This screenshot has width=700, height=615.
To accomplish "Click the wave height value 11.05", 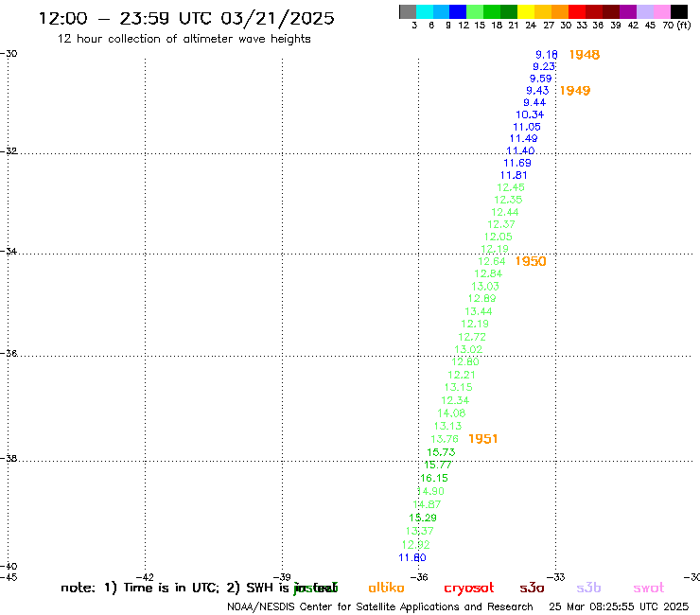I will pos(527,127).
